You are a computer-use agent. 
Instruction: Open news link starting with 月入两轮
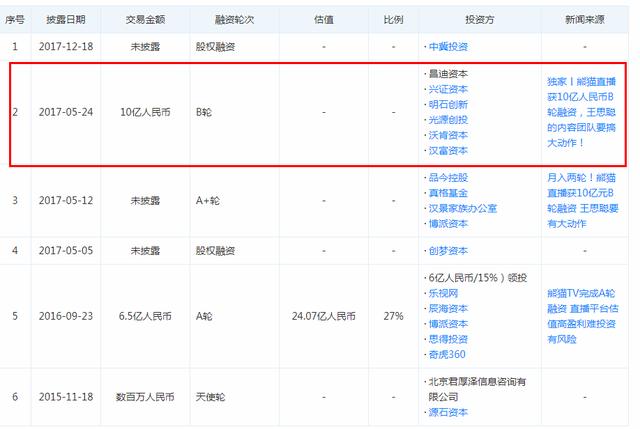coord(582,200)
